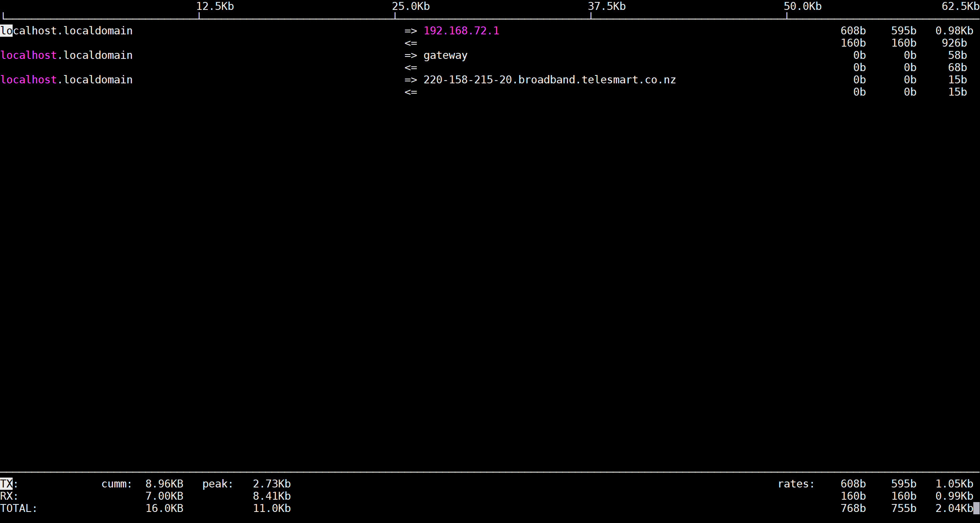Click the 16.0KB cumulative total value
Screen dimensions: 980x523
pyautogui.click(x=164, y=508)
